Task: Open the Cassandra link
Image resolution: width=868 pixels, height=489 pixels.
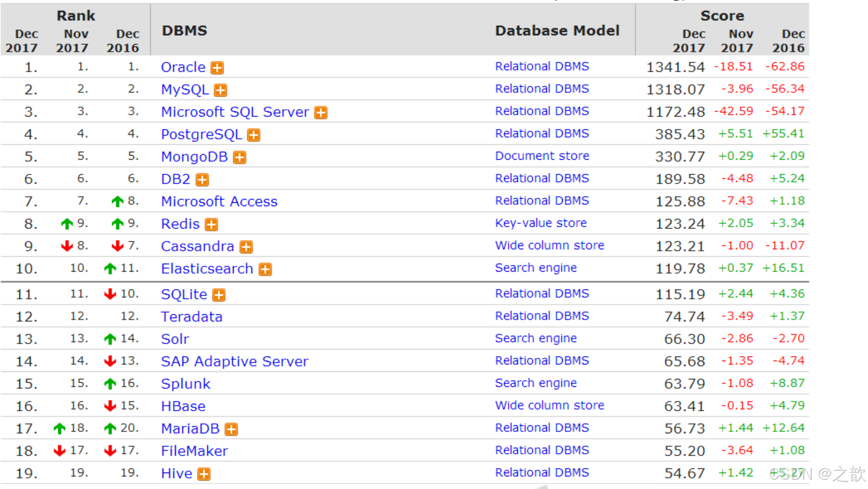Action: click(197, 246)
